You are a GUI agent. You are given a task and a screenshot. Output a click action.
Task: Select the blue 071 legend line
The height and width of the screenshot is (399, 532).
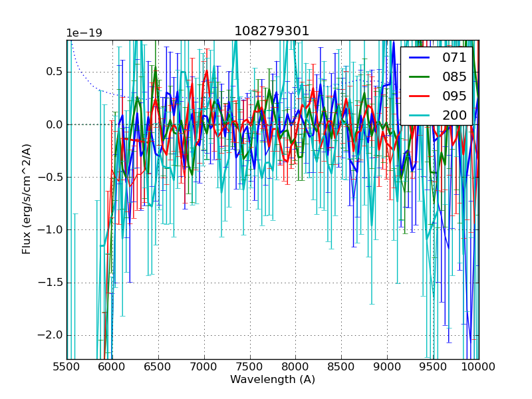[x=420, y=58]
